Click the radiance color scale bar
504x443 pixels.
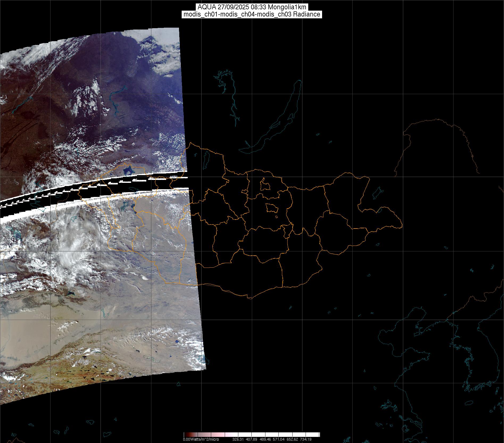(x=252, y=434)
